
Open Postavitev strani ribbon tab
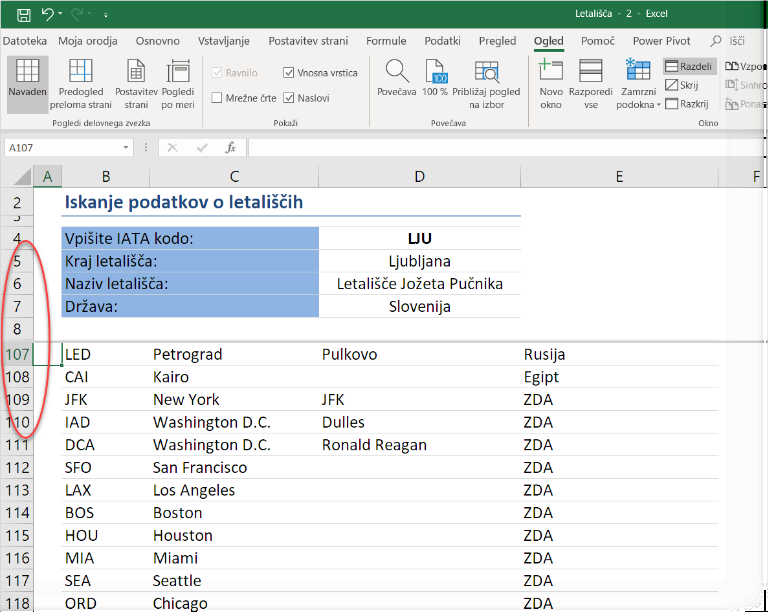pyautogui.click(x=308, y=41)
